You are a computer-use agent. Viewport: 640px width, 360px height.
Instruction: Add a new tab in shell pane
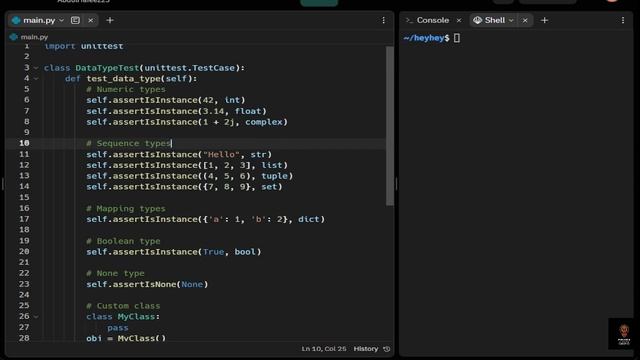(x=544, y=20)
